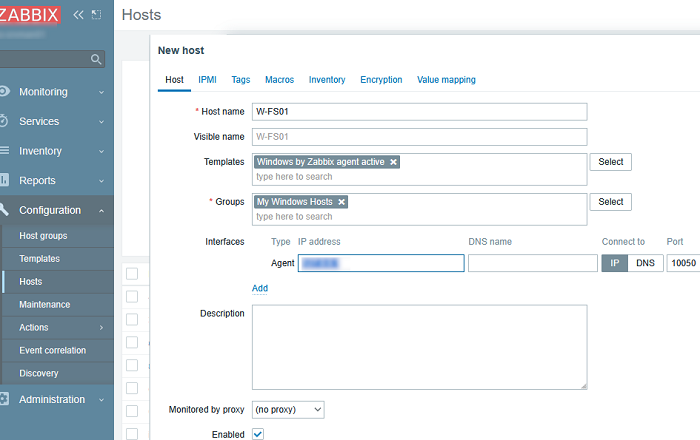700x440 pixels.
Task: Click the Inventory list icon
Action: pyautogui.click(x=4, y=150)
